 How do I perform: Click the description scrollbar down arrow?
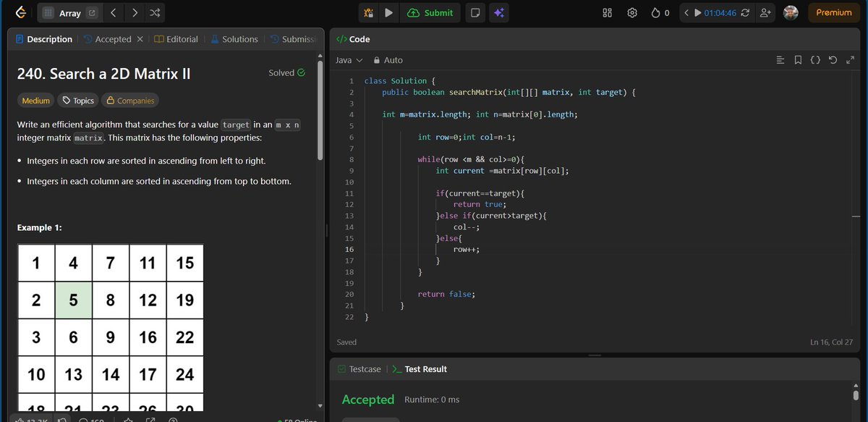(320, 405)
